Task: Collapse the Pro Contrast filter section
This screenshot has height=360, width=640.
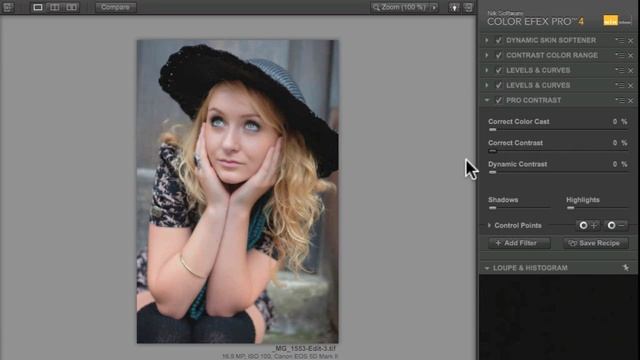Action: click(487, 100)
